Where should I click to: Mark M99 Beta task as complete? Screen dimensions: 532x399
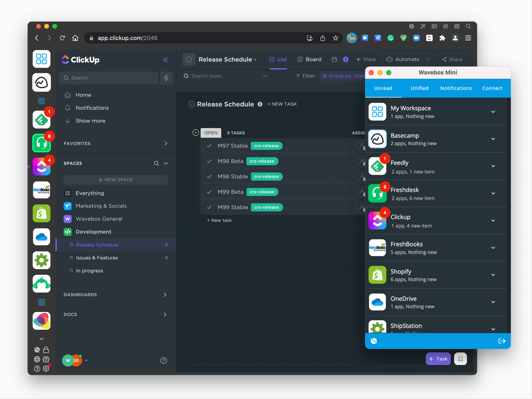209,192
